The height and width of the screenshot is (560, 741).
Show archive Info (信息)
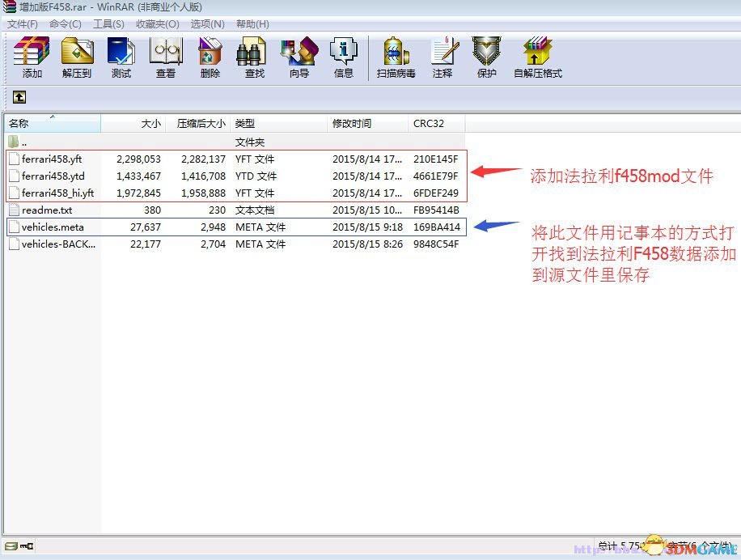click(x=344, y=51)
